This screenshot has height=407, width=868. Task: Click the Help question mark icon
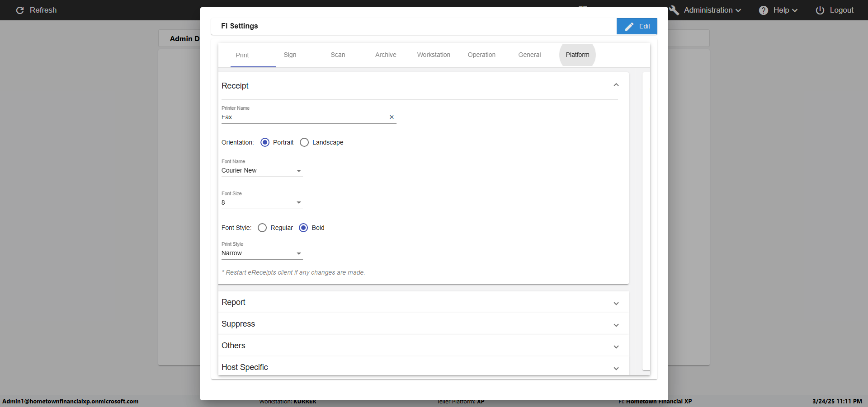764,10
